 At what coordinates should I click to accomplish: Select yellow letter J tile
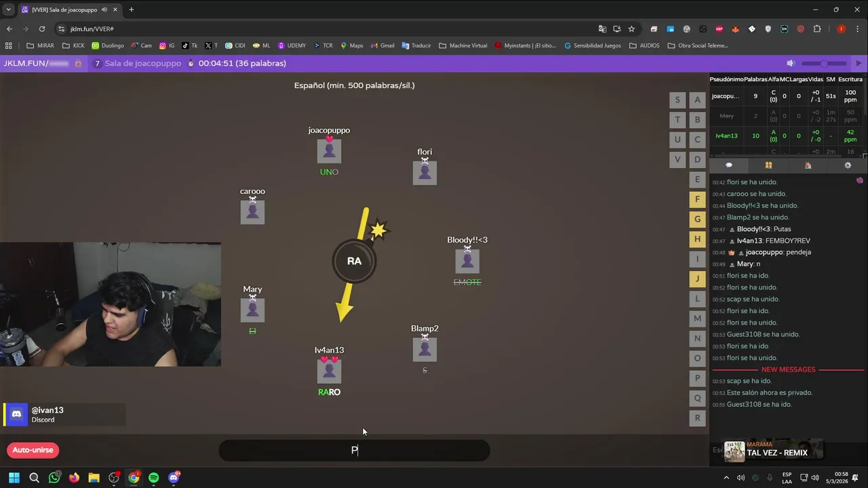pyautogui.click(x=697, y=279)
